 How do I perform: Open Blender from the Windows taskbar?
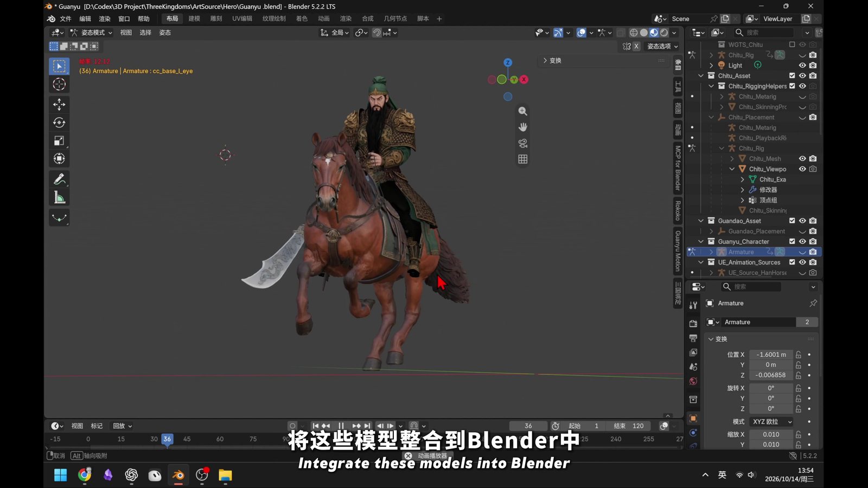tap(178, 476)
